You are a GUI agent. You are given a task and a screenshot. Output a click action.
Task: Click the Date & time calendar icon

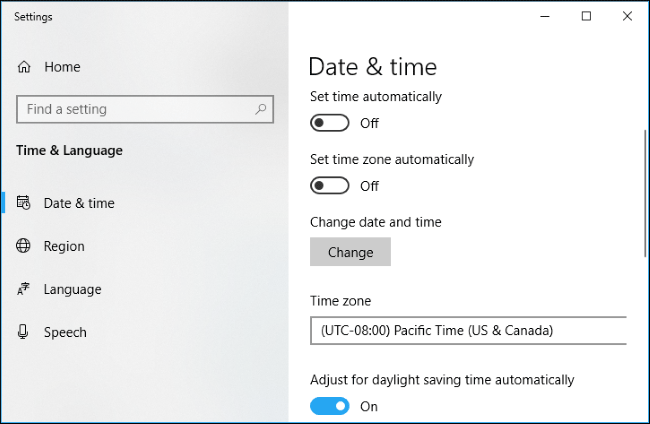[x=23, y=203]
